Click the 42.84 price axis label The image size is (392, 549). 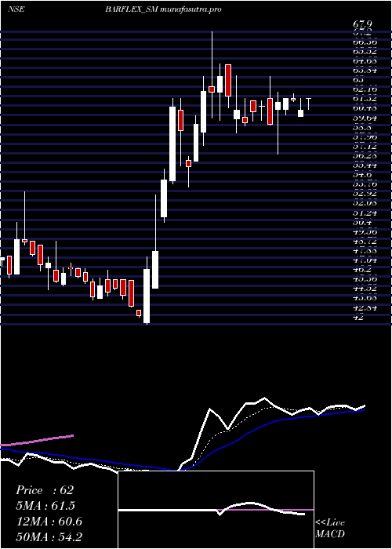(x=365, y=307)
